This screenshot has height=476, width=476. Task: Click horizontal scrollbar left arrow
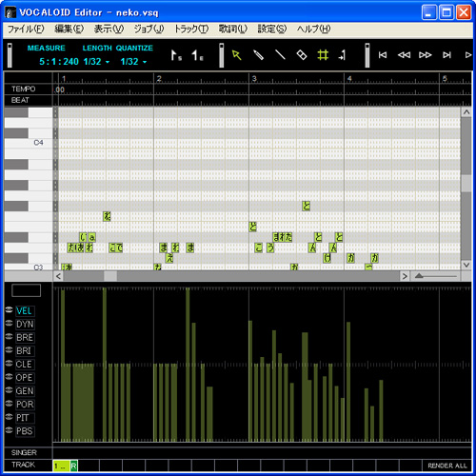pyautogui.click(x=58, y=276)
